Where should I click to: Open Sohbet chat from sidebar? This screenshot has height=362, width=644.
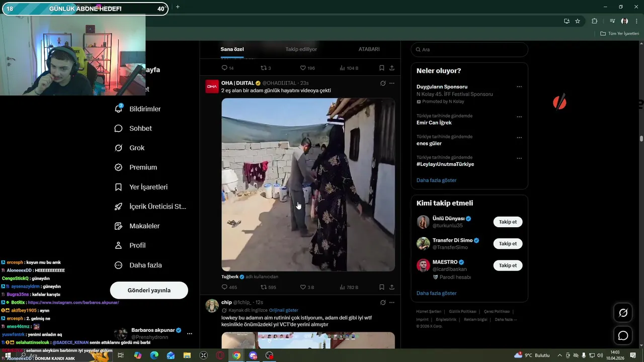(x=133, y=128)
